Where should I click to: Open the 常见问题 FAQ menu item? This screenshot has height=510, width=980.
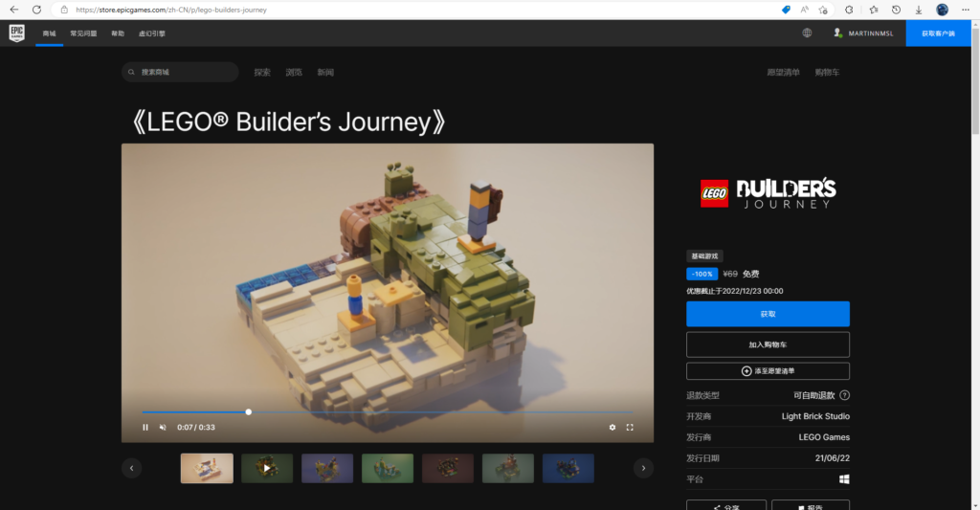click(84, 33)
